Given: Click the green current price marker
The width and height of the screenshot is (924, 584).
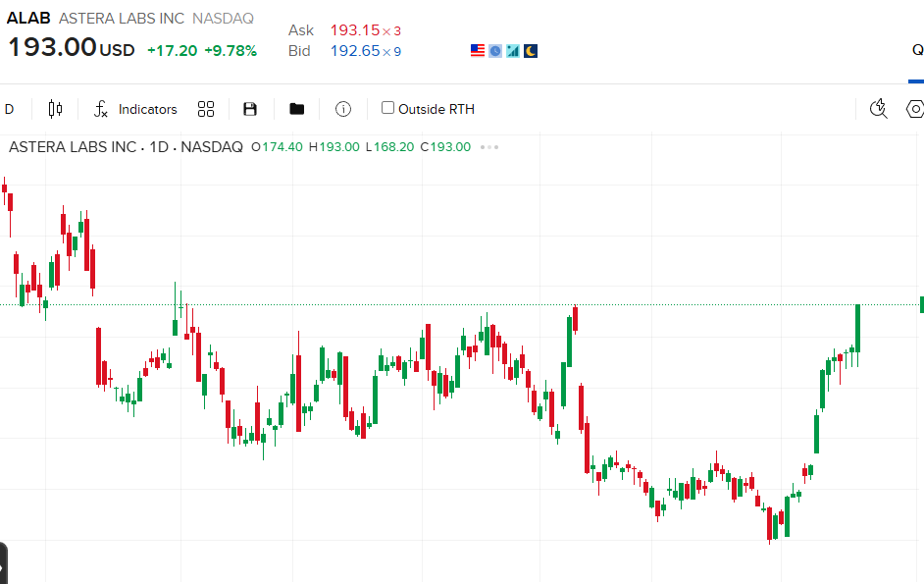Looking at the screenshot, I should click(x=920, y=304).
